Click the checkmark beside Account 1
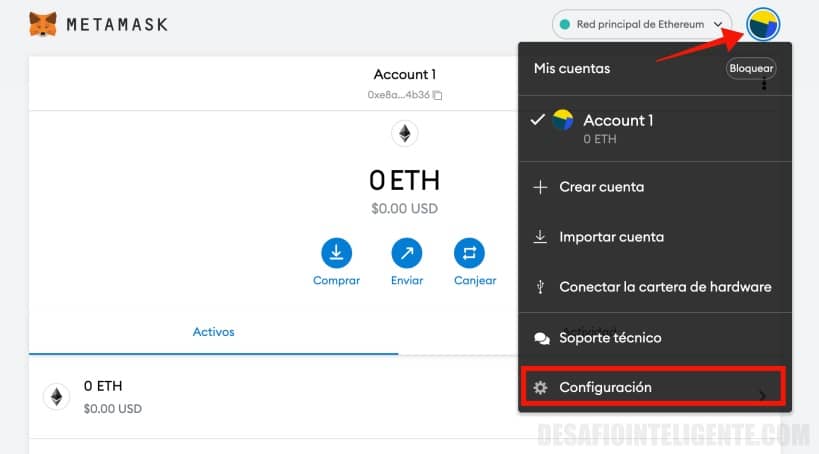This screenshot has width=819, height=454. click(x=537, y=120)
